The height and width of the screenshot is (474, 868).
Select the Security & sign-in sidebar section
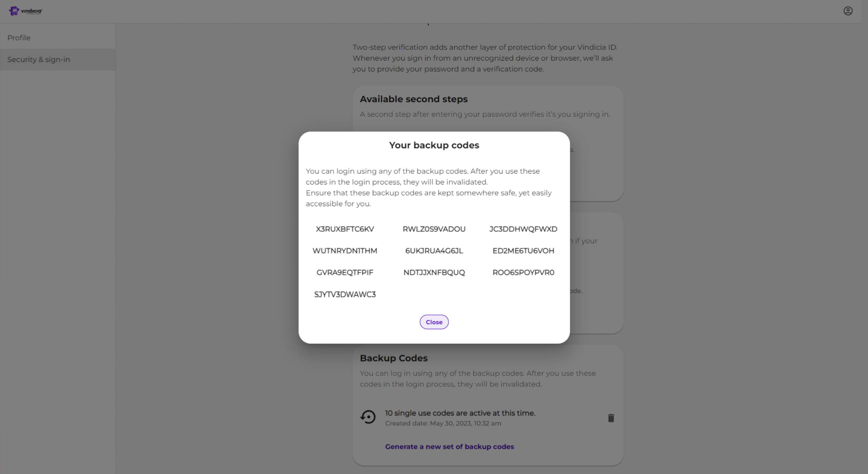[x=38, y=60]
